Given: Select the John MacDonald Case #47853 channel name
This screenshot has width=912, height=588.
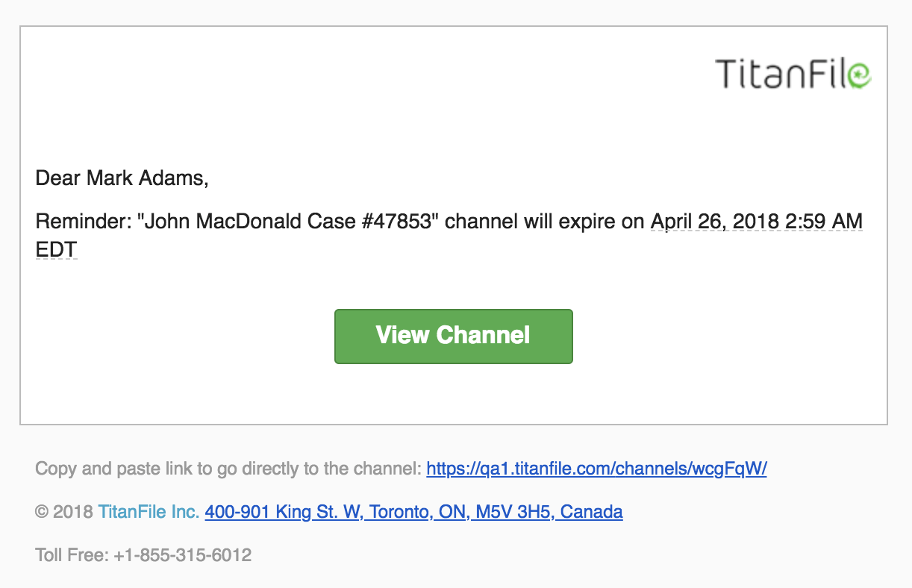Looking at the screenshot, I should pos(290,222).
